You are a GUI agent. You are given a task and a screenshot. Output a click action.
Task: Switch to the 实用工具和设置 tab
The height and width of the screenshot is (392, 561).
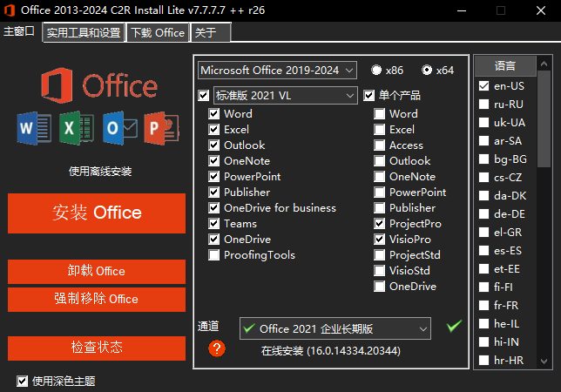click(84, 33)
